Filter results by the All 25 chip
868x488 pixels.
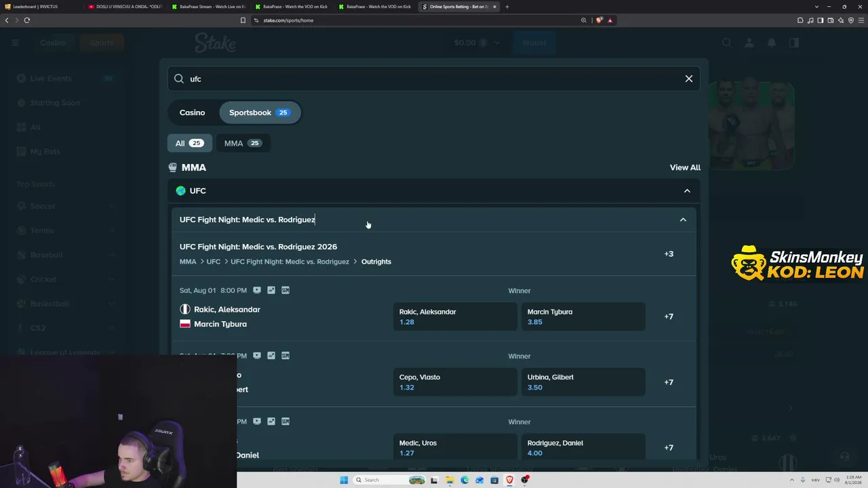tap(190, 143)
